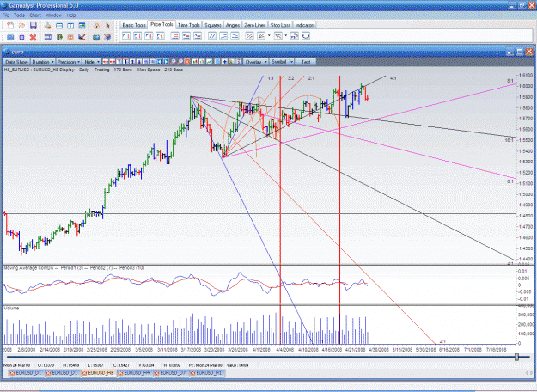
Task: Click the 4:1 angle label on chart
Action: point(394,78)
